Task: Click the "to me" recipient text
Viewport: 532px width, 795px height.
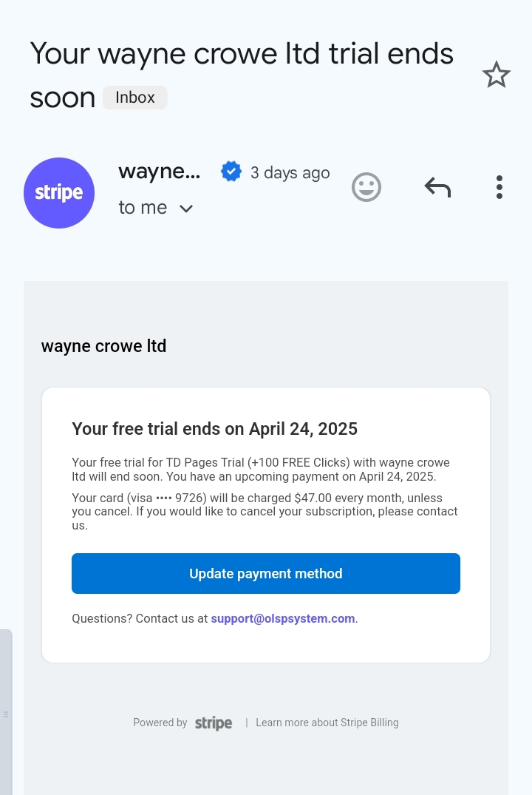Action: coord(143,208)
